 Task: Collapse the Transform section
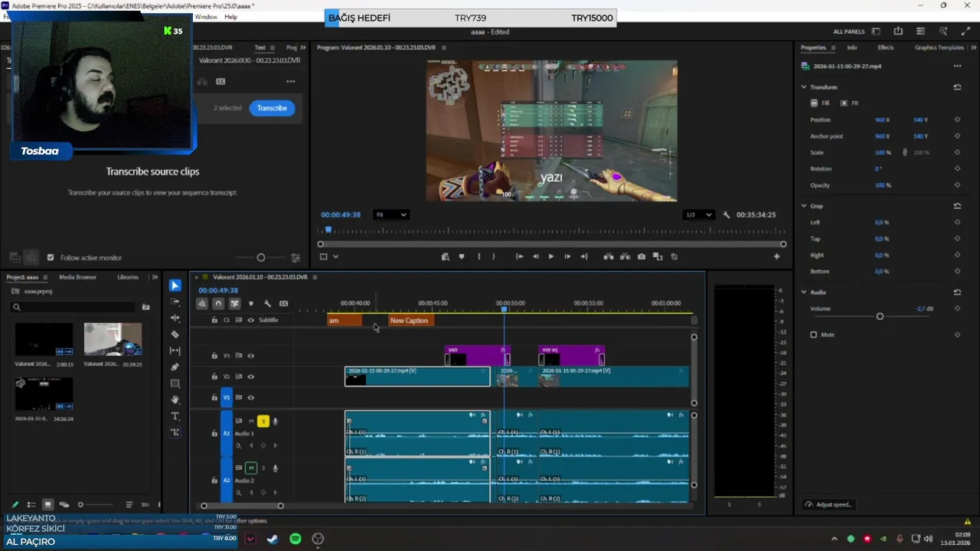pos(804,87)
